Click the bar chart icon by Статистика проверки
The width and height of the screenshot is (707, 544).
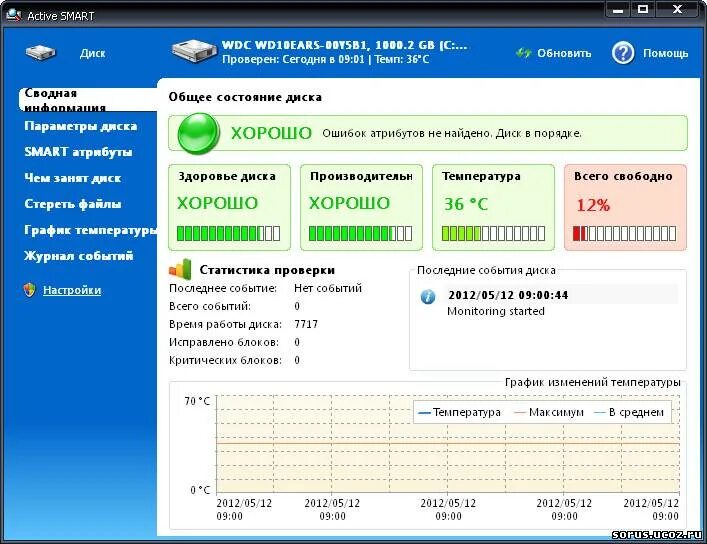click(180, 269)
